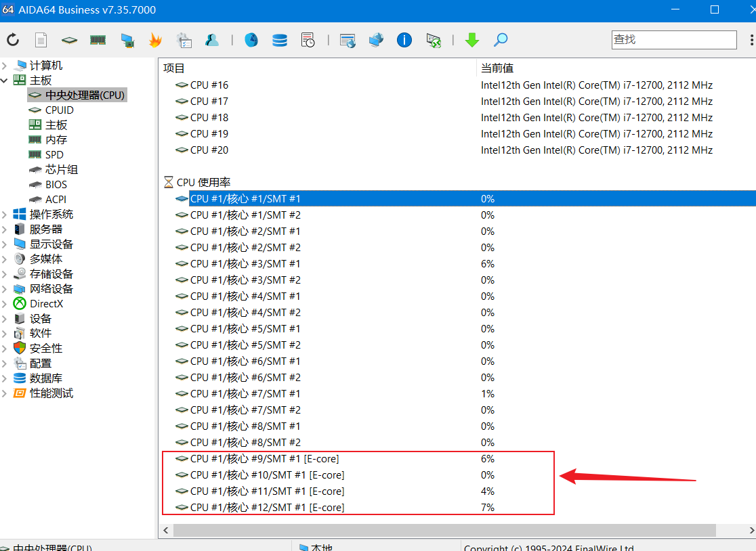756x551 pixels.
Task: Select the 主板 child tree item
Action: (x=56, y=125)
